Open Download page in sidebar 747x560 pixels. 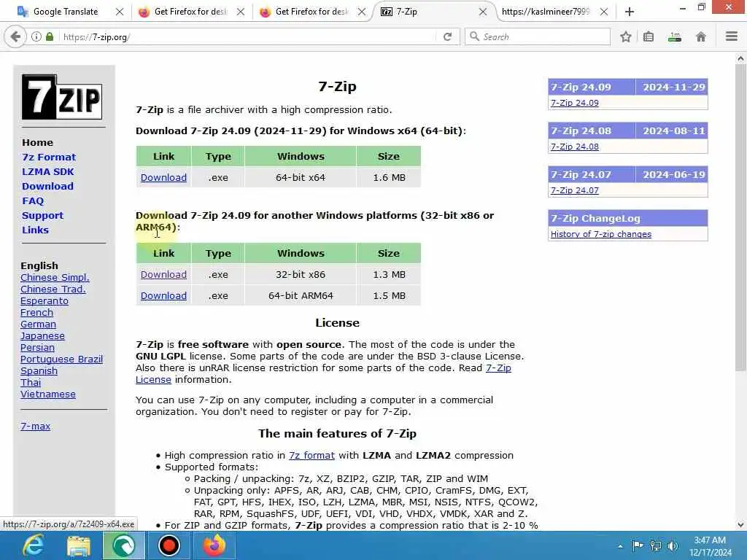(47, 186)
